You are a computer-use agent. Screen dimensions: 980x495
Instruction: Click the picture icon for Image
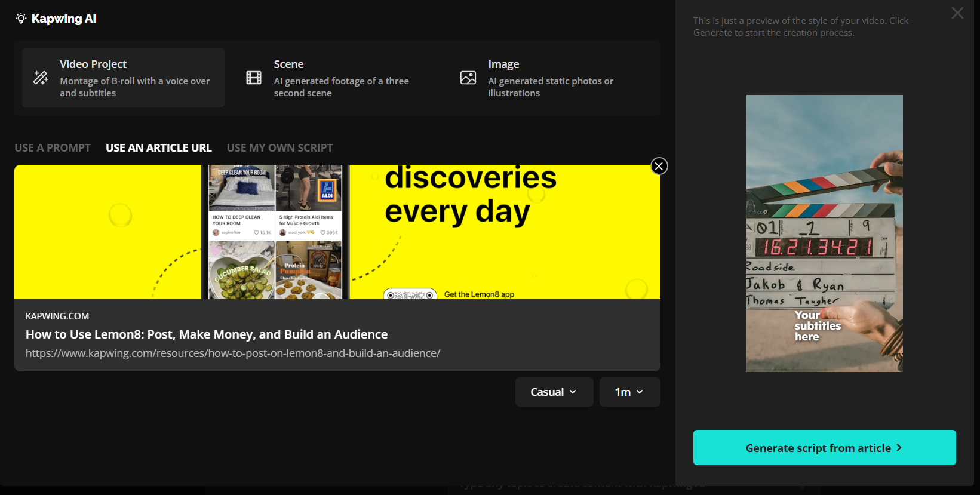click(468, 78)
